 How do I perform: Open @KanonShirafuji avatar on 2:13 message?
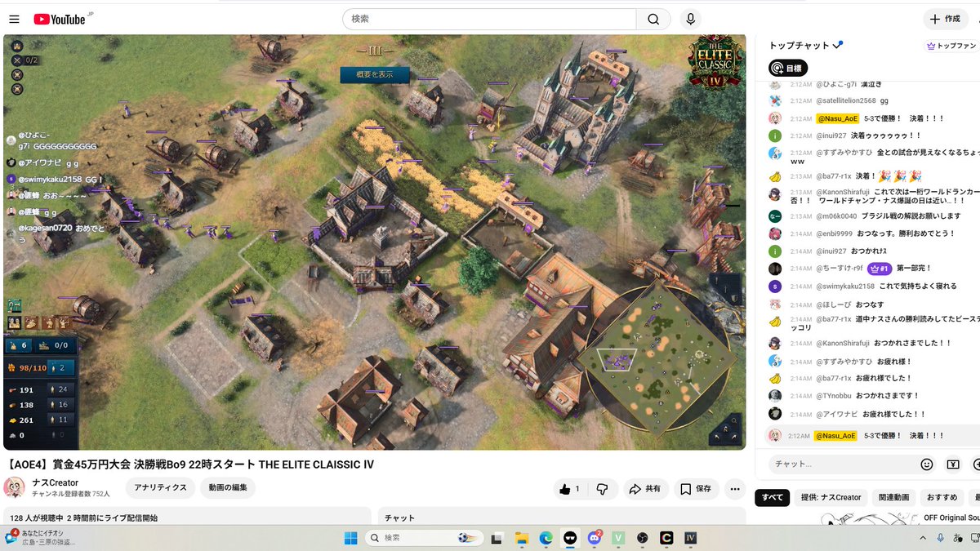pyautogui.click(x=775, y=193)
